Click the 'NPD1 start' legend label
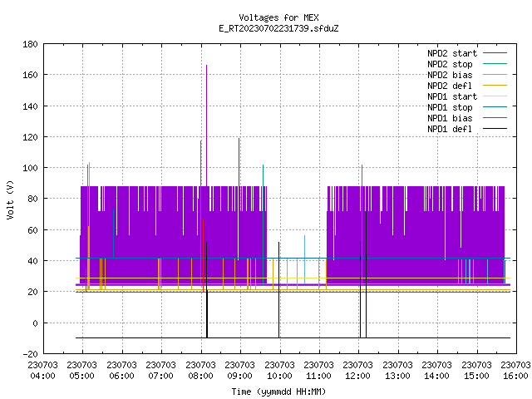 point(452,96)
